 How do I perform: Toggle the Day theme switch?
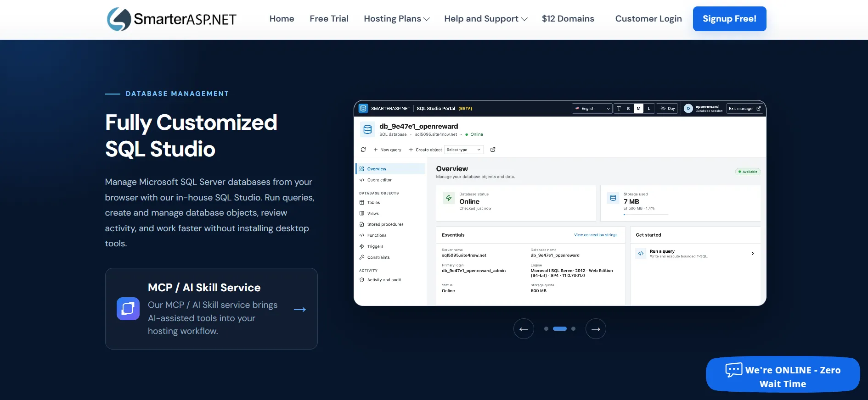[x=667, y=109]
